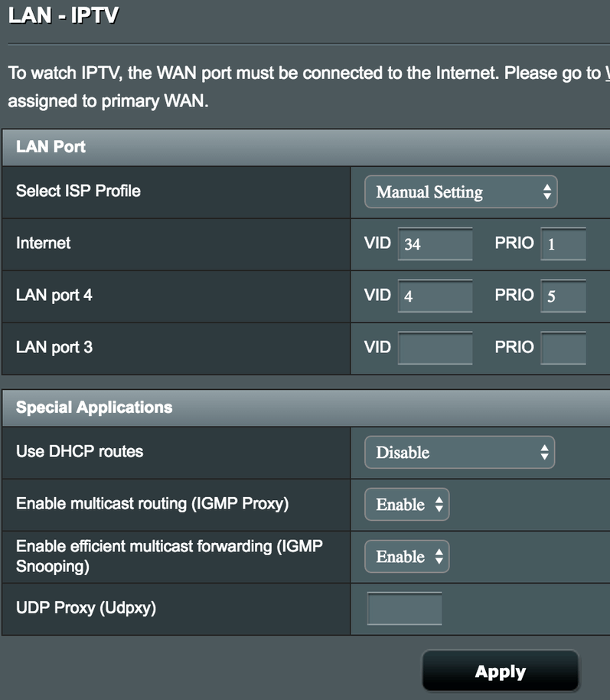Click the "UDP Proxy (Udpxy)" label text
Viewport: 610px width, 700px height.
click(x=86, y=607)
